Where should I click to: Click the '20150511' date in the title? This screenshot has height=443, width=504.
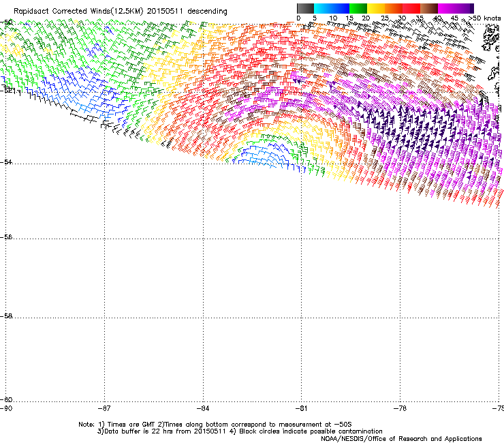(x=165, y=11)
